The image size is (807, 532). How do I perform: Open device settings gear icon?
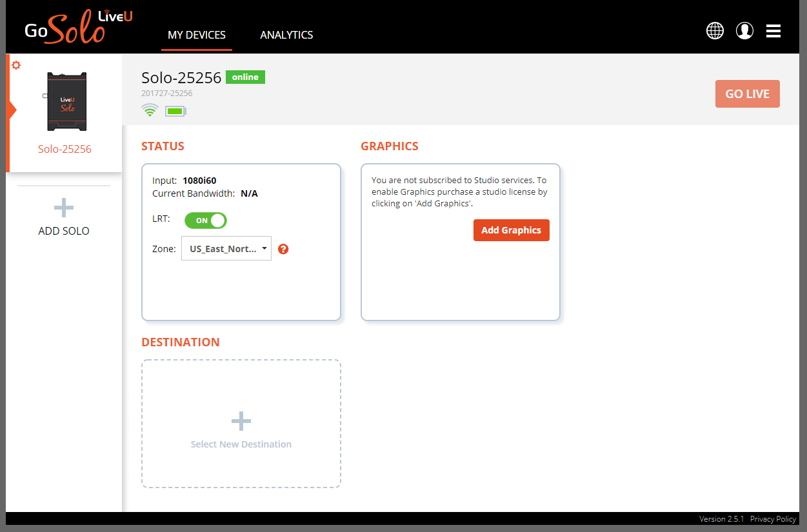click(x=16, y=65)
